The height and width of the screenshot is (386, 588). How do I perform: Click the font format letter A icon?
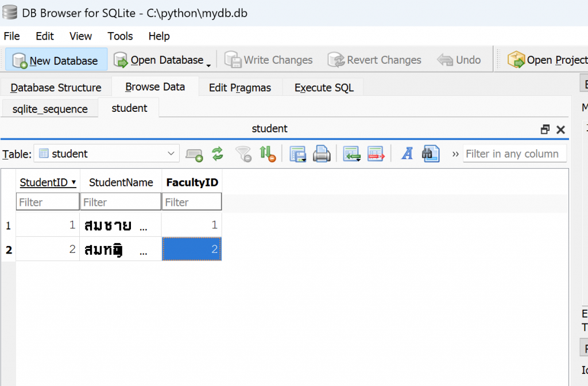click(407, 154)
